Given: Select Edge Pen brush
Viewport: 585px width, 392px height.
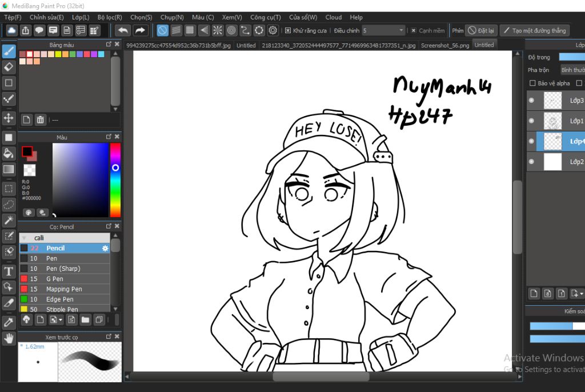Looking at the screenshot, I should [x=65, y=299].
